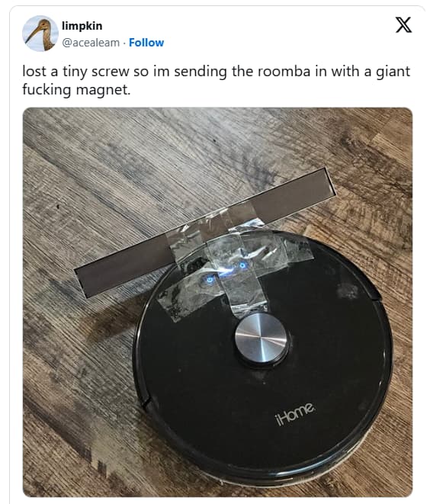
Task: Open the @acealeam handle link
Action: point(91,43)
